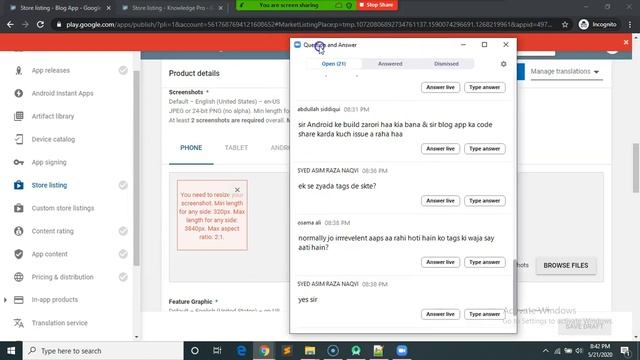Image resolution: width=640 pixels, height=360 pixels.
Task: Launch Microsoft Edge from taskbar
Action: [241, 351]
